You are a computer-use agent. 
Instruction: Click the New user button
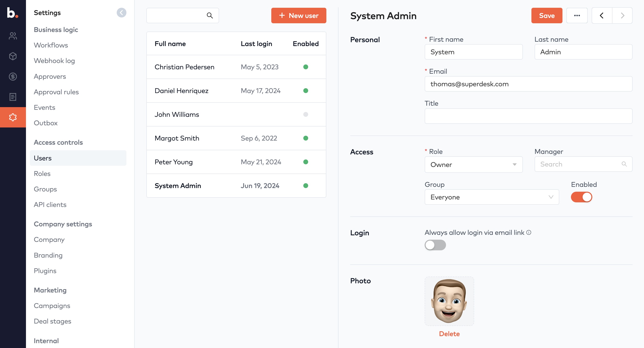click(x=298, y=16)
